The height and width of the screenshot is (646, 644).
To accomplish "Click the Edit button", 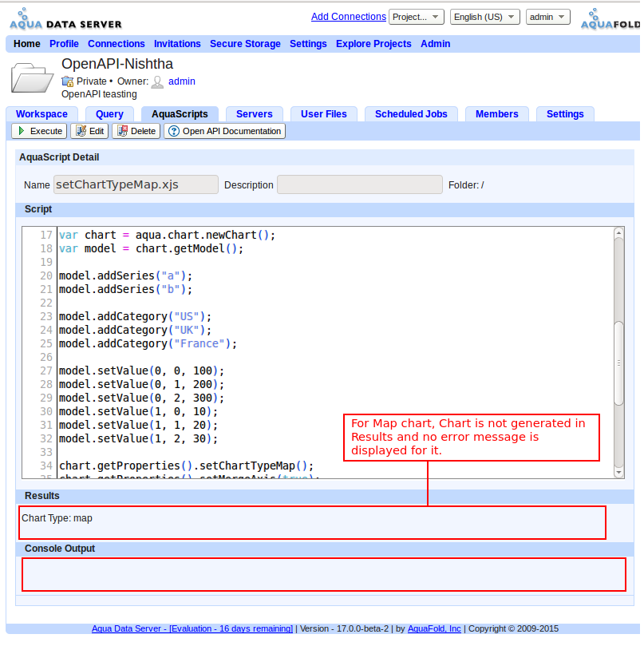I will pos(89,131).
